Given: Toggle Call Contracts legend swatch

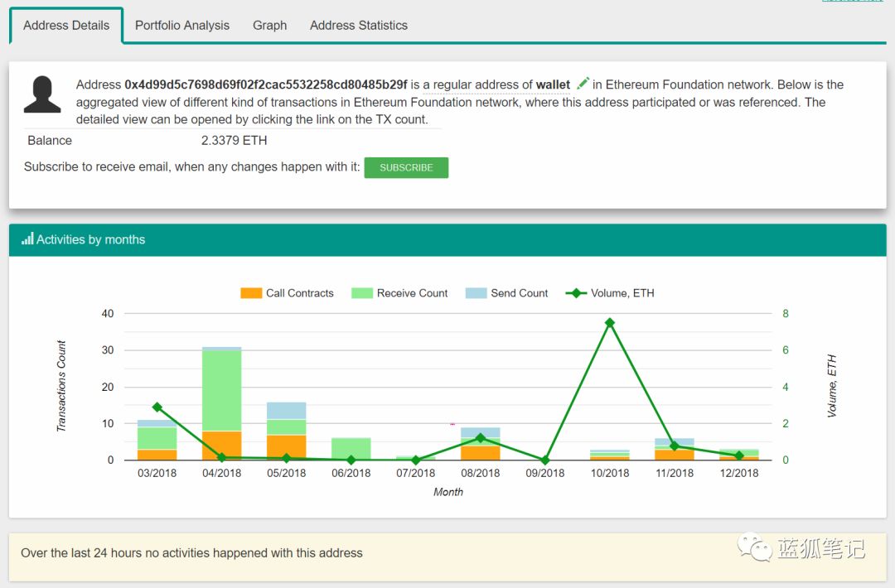Looking at the screenshot, I should [251, 293].
